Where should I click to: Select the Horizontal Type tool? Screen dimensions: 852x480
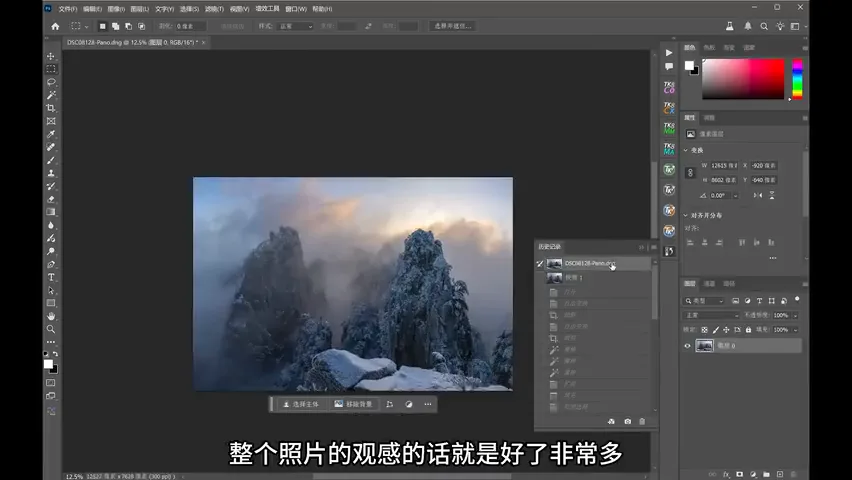pyautogui.click(x=51, y=277)
